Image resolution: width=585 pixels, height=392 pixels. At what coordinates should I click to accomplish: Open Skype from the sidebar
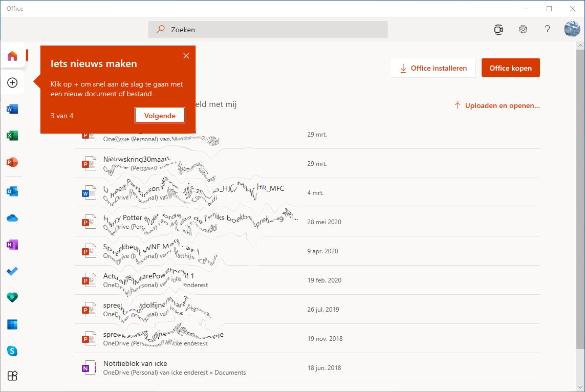[12, 351]
